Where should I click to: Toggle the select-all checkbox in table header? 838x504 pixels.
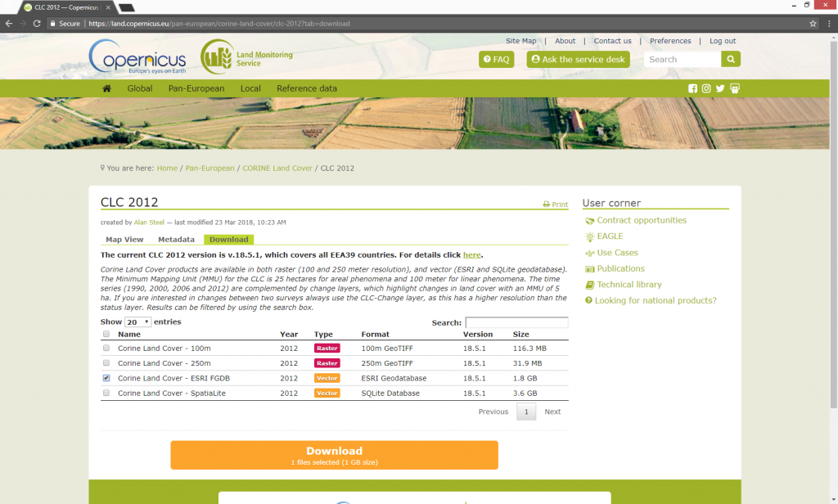coord(106,334)
